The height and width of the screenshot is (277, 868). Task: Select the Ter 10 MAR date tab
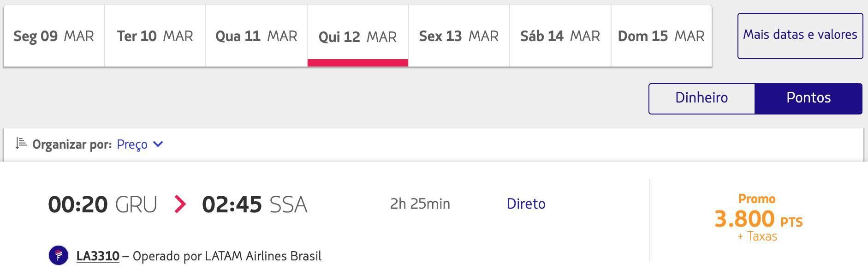155,36
